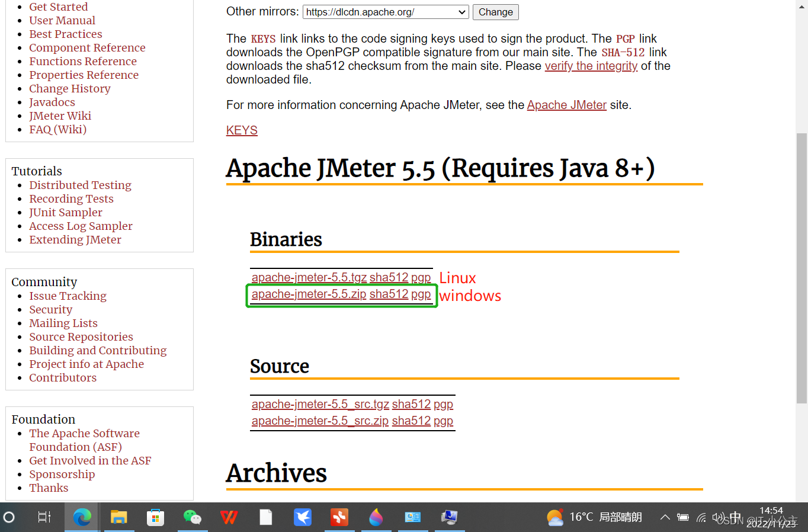
Task: Open the blue bird app in taskbar
Action: pos(303,517)
